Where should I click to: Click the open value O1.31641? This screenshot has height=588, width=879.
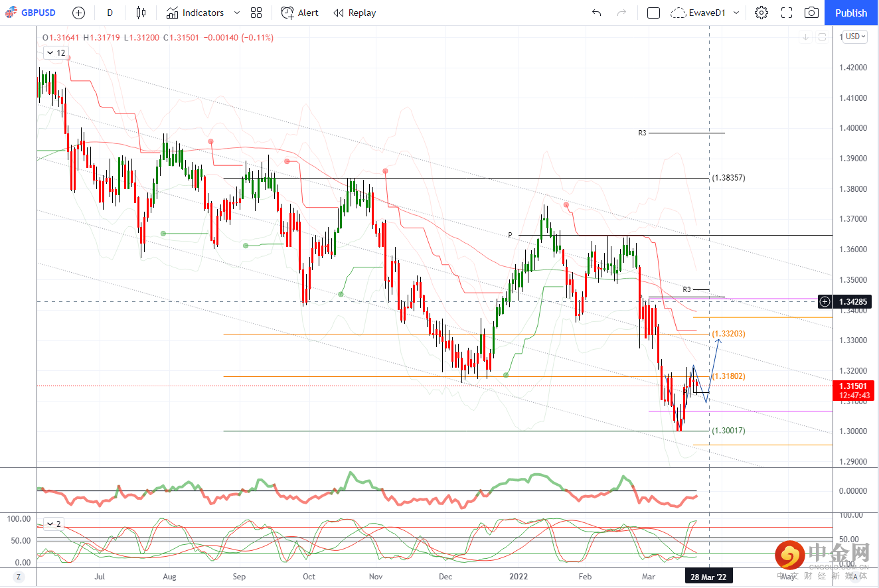click(61, 38)
